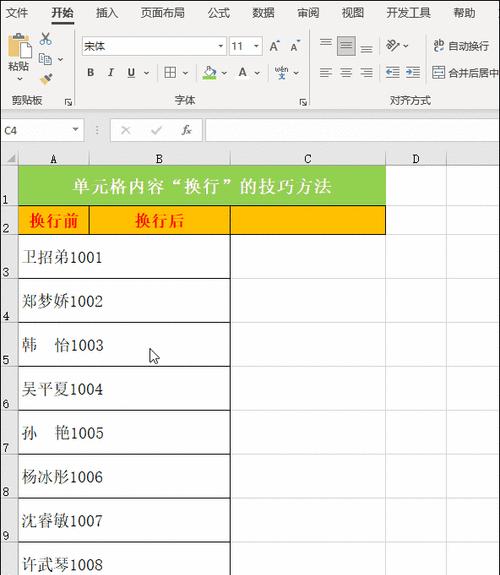Click the Decrease Indent icon

[393, 72]
